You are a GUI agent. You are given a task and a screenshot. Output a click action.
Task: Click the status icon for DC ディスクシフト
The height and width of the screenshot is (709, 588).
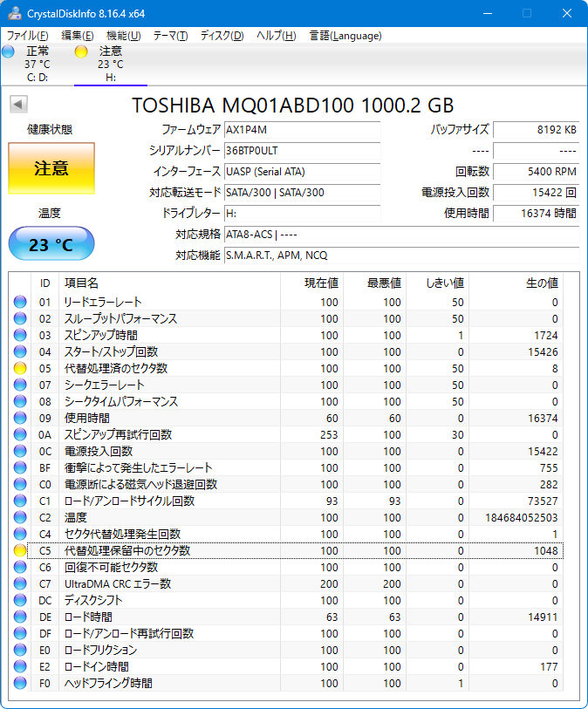click(x=20, y=600)
